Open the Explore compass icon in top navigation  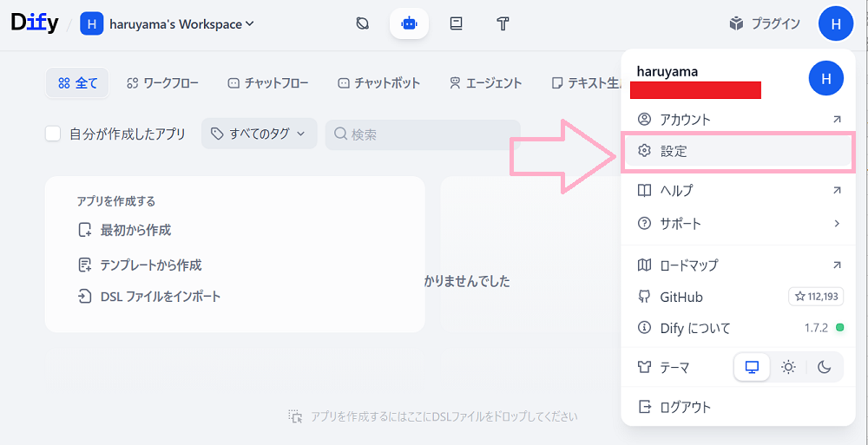363,24
